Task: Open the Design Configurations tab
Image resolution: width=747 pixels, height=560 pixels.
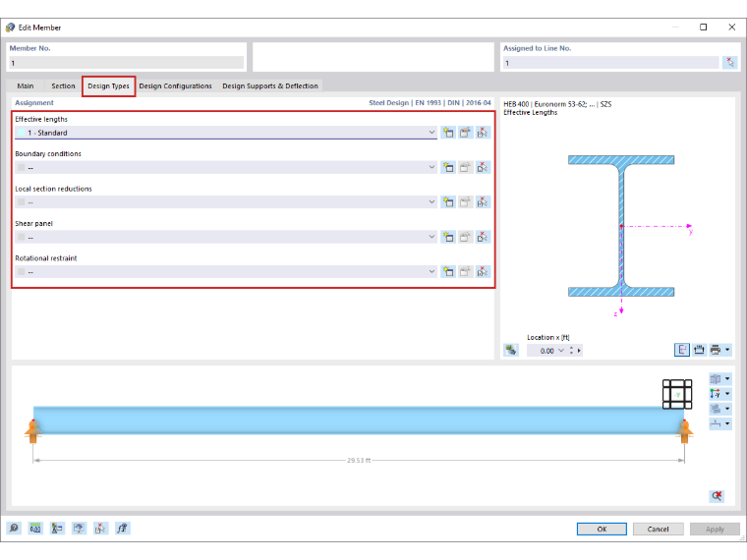Action: click(175, 85)
